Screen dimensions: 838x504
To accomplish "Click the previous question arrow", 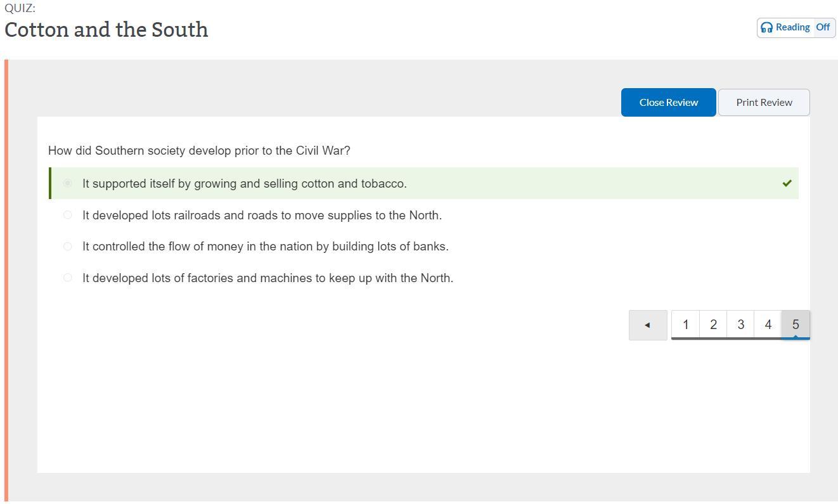I will tap(647, 325).
